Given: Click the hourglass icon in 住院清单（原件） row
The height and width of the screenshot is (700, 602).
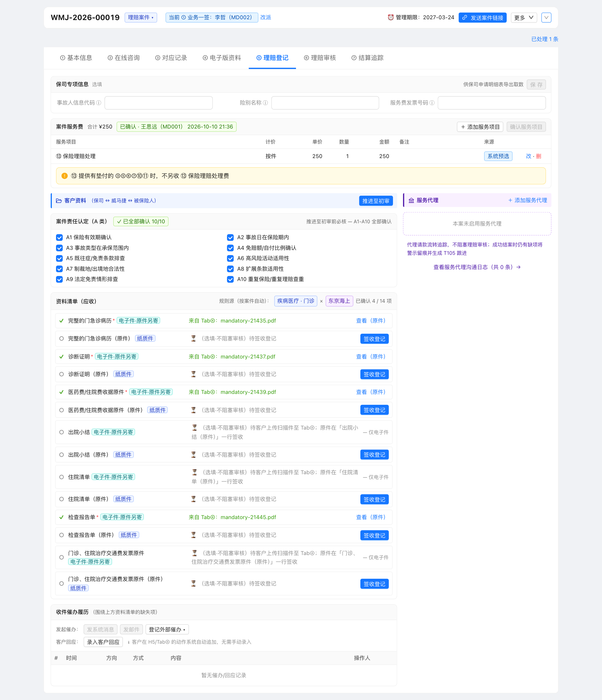Looking at the screenshot, I should tap(194, 499).
